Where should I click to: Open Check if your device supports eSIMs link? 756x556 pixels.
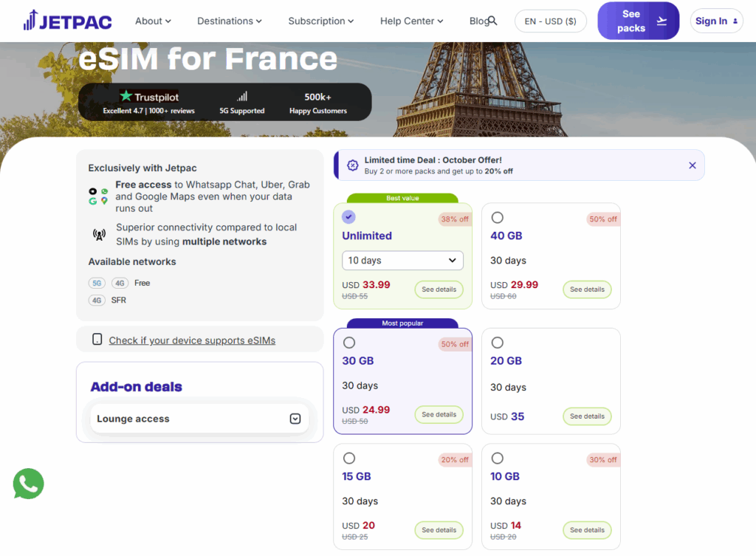pyautogui.click(x=192, y=340)
